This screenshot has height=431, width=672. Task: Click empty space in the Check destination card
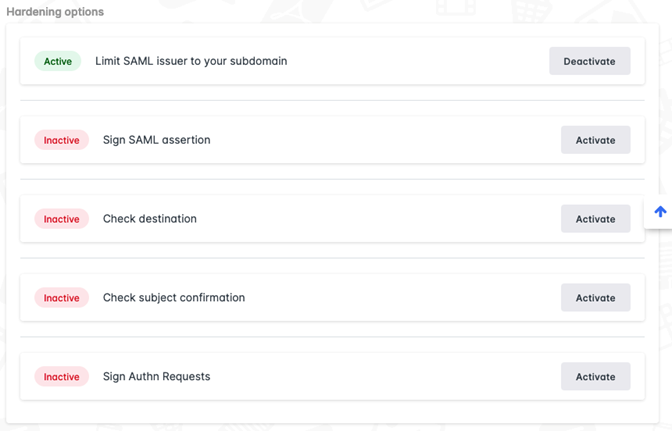click(x=380, y=219)
